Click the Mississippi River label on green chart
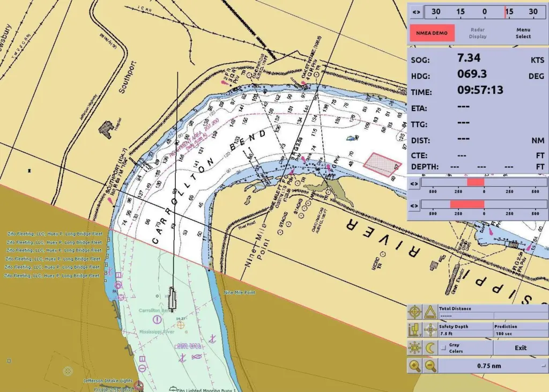The image size is (549, 392). [157, 332]
